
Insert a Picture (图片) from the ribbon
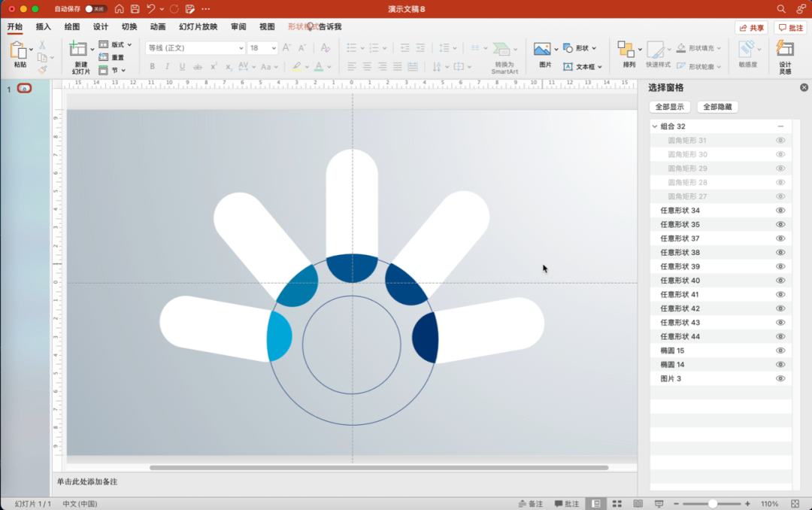point(542,50)
